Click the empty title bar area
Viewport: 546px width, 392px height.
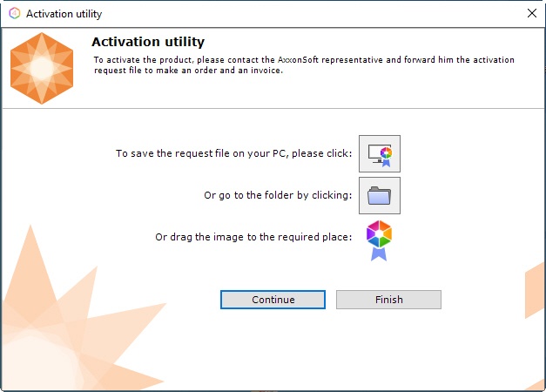tap(305, 13)
